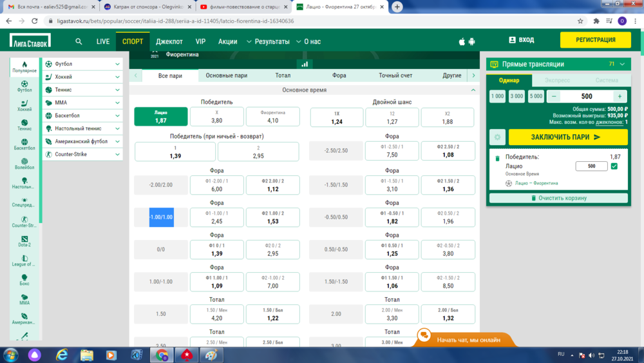
Task: Expand the MMA category in sports list
Action: point(82,103)
